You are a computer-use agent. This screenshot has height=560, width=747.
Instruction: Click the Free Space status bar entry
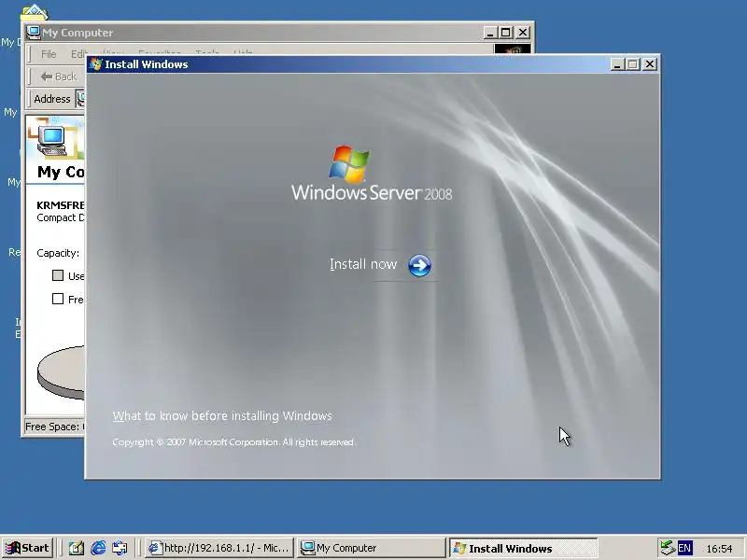[54, 427]
